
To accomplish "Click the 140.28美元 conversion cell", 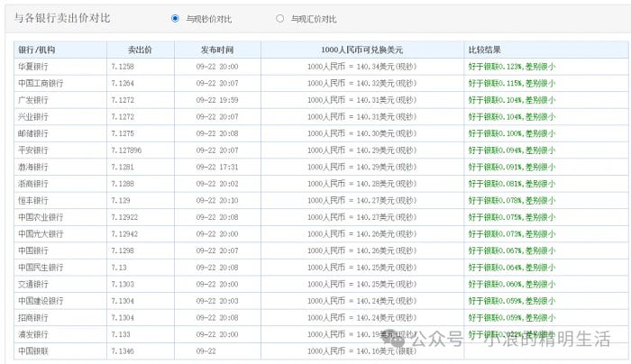I will tap(361, 184).
